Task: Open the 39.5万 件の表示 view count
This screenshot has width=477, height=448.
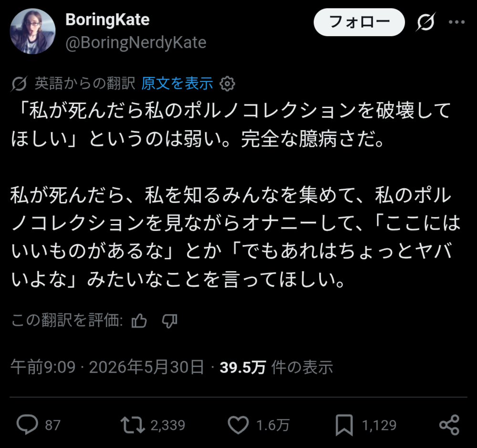Action: (276, 367)
